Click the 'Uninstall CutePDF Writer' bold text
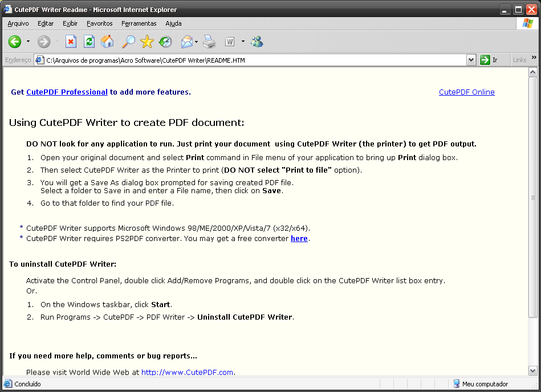 click(x=245, y=317)
